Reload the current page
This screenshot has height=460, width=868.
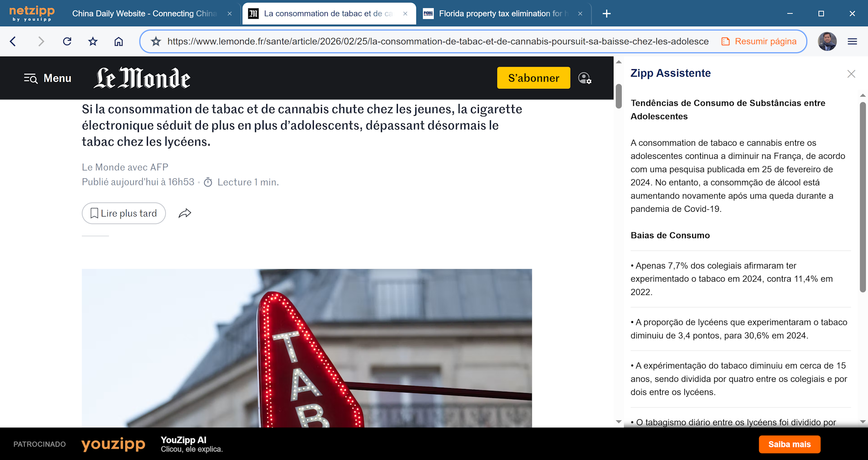[x=67, y=42]
